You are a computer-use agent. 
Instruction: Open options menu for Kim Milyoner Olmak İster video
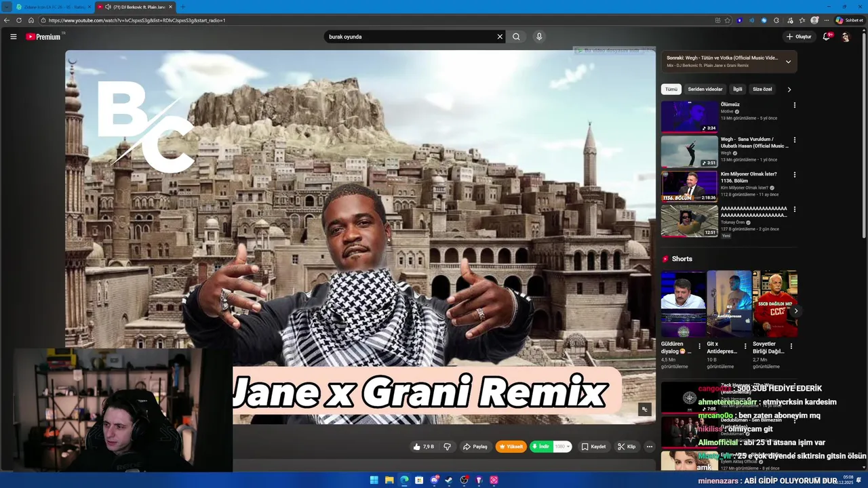tap(795, 174)
